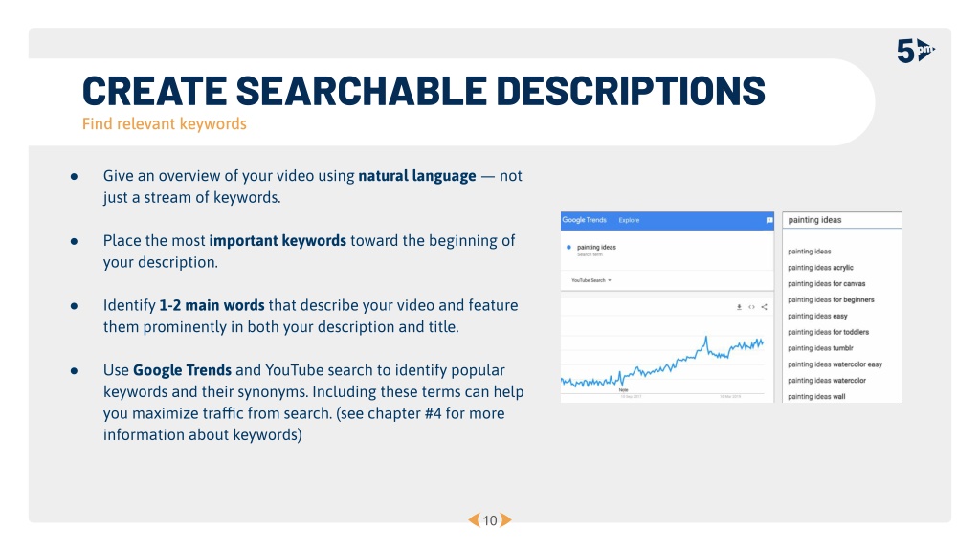Click the Explore tab in Google Trends
Viewport: 980px width, 551px height.
[x=629, y=220]
